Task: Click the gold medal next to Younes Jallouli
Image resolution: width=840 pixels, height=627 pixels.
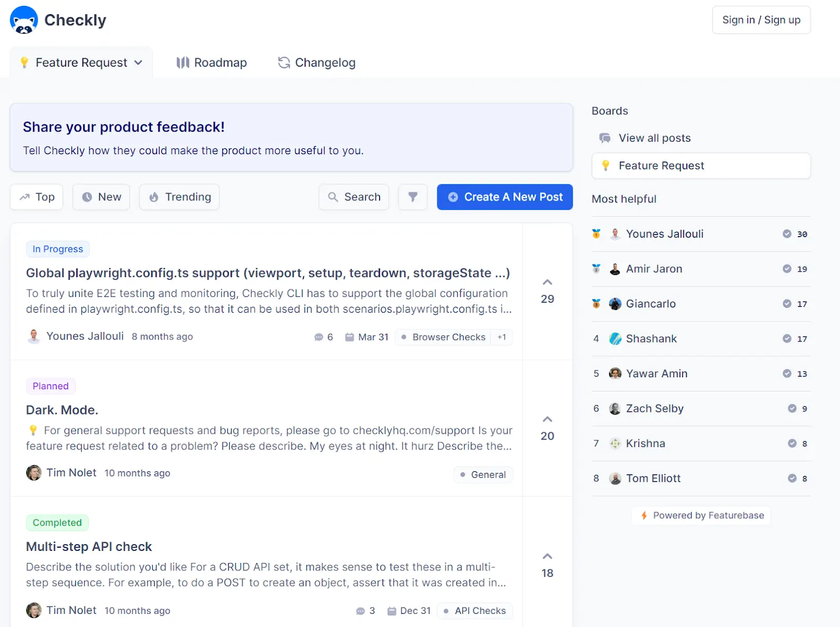Action: tap(596, 234)
